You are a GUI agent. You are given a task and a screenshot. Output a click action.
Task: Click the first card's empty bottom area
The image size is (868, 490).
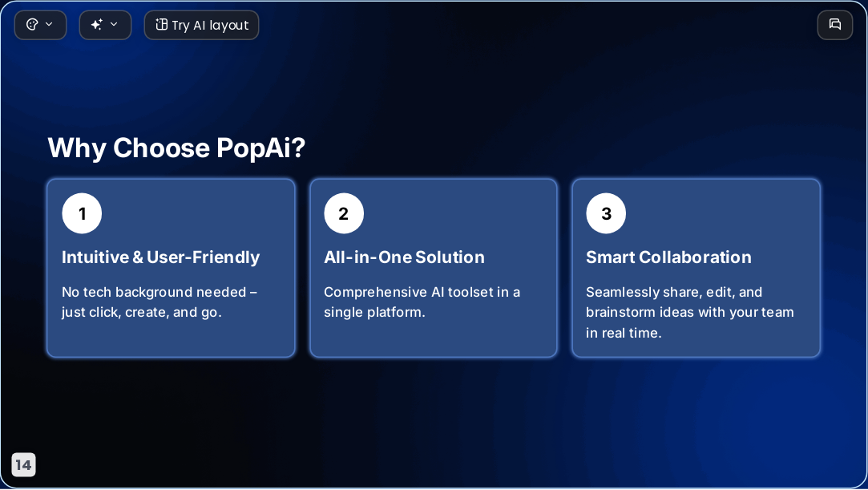[171, 339]
